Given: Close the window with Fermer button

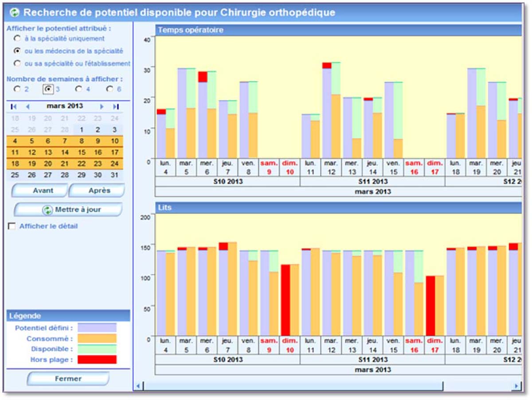Looking at the screenshot, I should (x=68, y=379).
